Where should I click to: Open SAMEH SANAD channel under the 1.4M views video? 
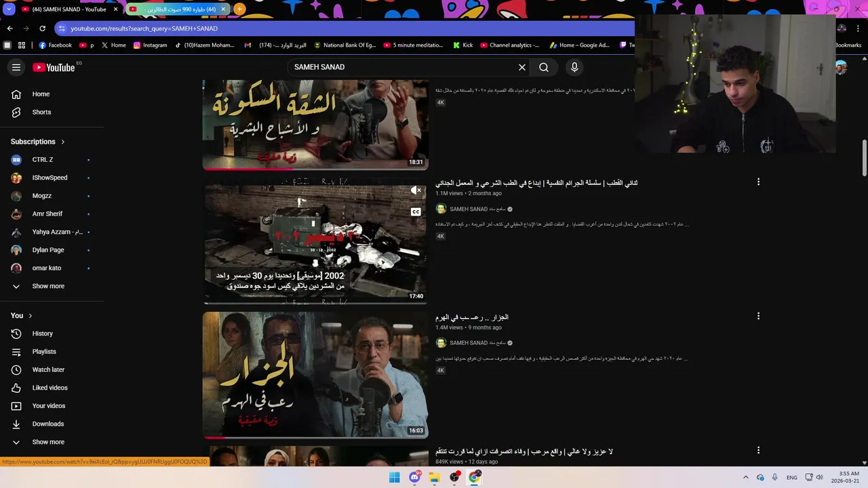(478, 343)
